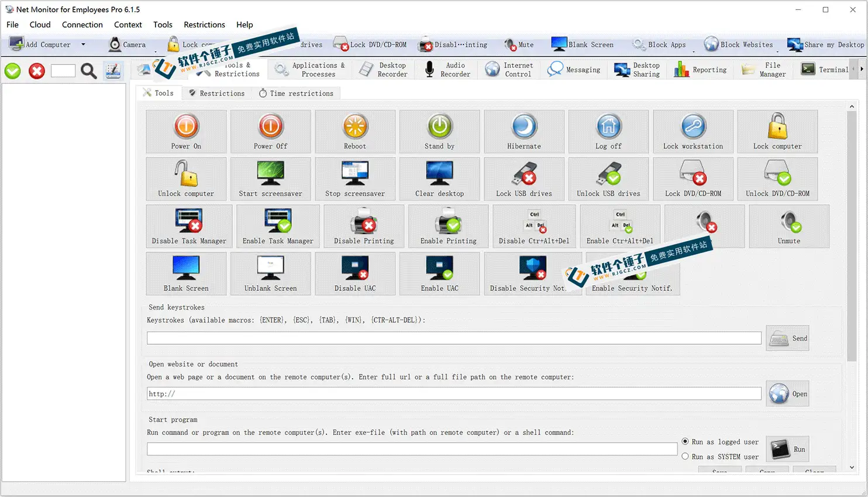
Task: Click the Start program command field
Action: pos(412,449)
